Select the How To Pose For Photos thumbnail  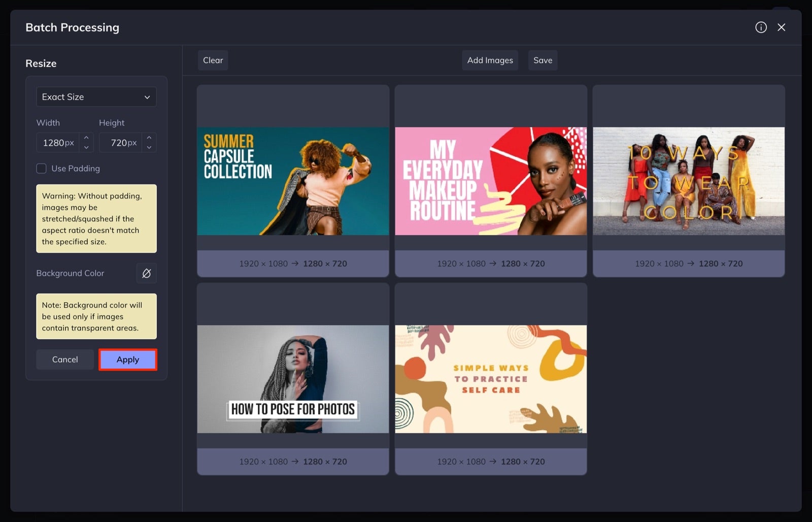pos(293,379)
